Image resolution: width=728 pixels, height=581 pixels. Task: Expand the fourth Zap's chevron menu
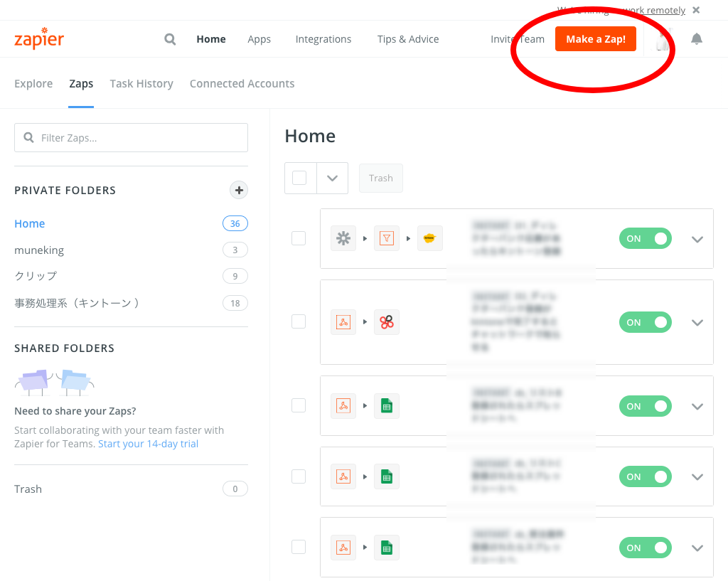(697, 477)
